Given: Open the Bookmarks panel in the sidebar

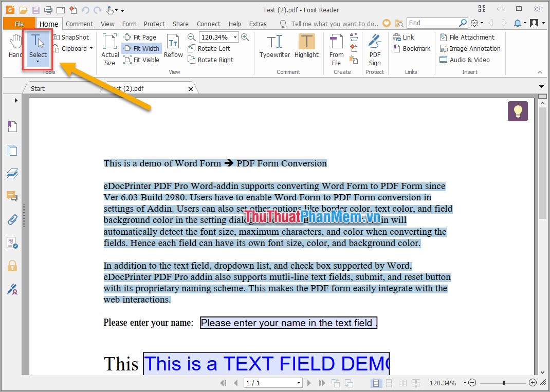Looking at the screenshot, I should click(12, 126).
